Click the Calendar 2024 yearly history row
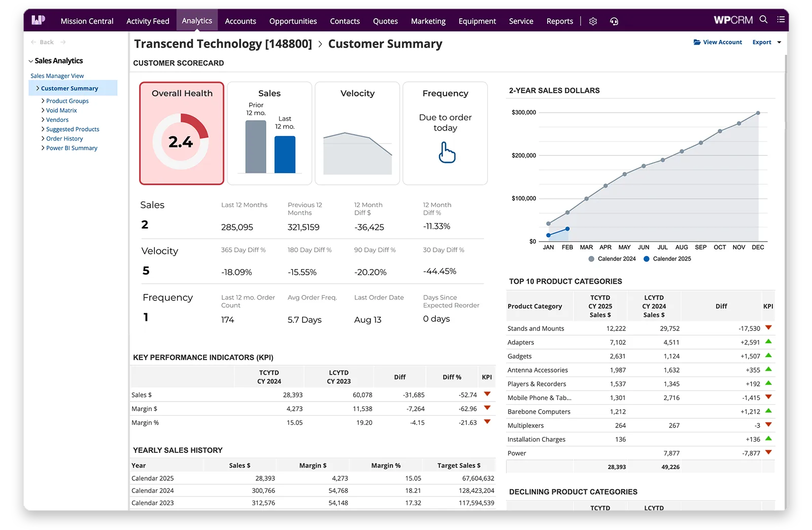The height and width of the screenshot is (530, 812). (313, 490)
